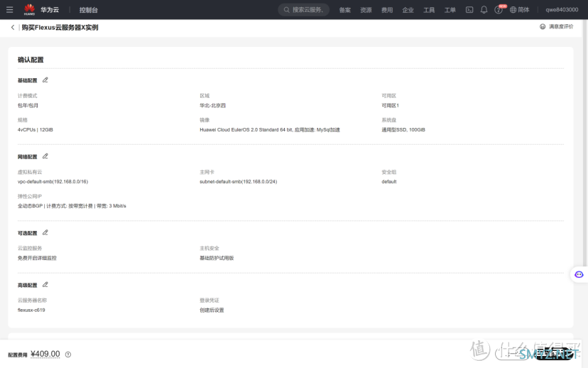The height and width of the screenshot is (368, 588).
Task: Select the 基础防护试用版 value
Action: tap(217, 258)
